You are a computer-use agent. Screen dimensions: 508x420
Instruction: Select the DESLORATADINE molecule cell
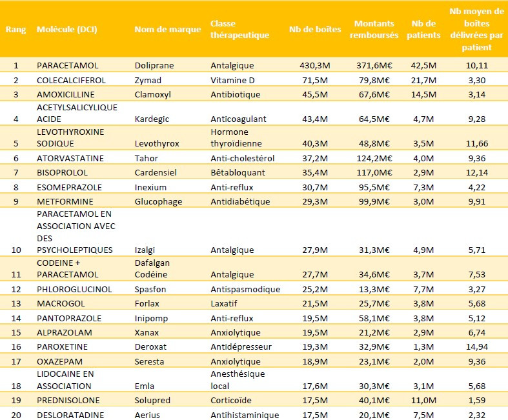[70, 414]
